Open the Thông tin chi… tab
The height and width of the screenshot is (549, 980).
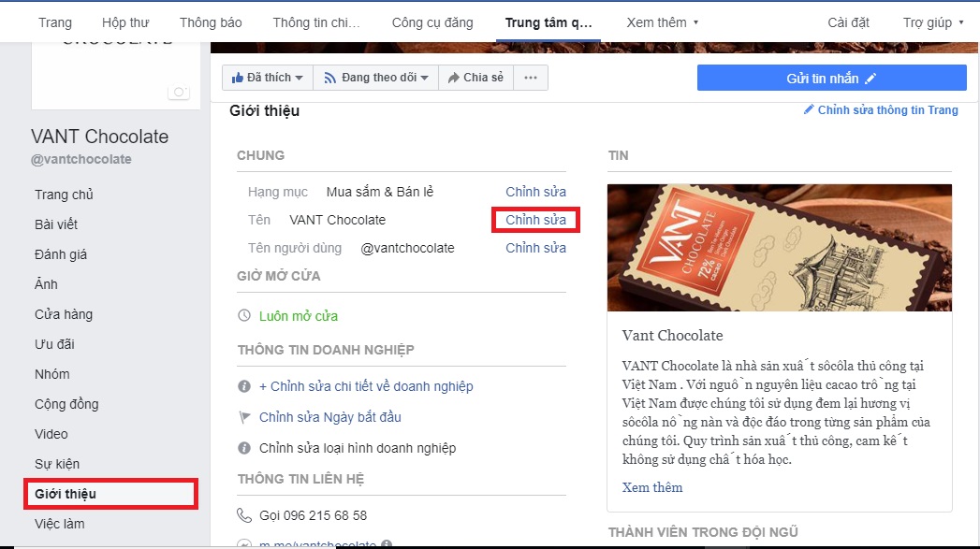tap(316, 22)
